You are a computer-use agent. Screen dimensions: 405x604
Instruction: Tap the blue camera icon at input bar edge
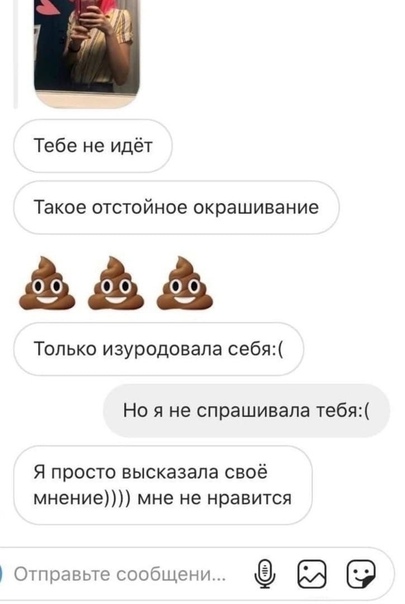click(x=1, y=574)
